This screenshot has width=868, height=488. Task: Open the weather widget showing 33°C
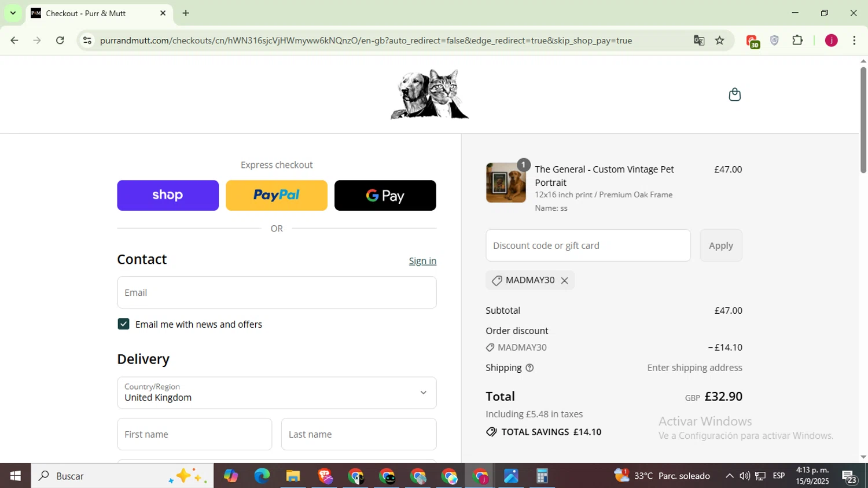(662, 476)
